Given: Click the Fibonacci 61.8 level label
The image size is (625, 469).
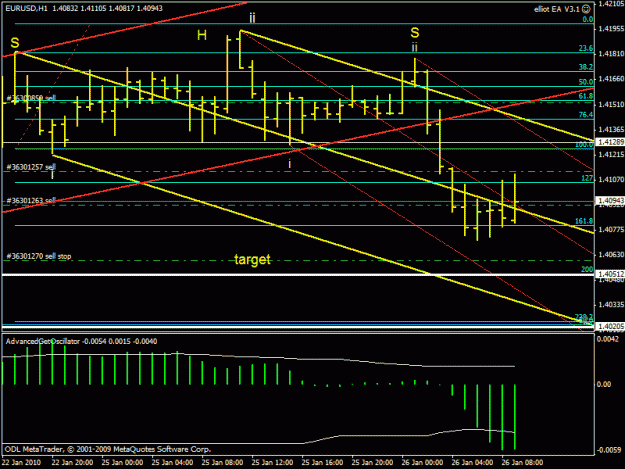Looking at the screenshot, I should [586, 96].
